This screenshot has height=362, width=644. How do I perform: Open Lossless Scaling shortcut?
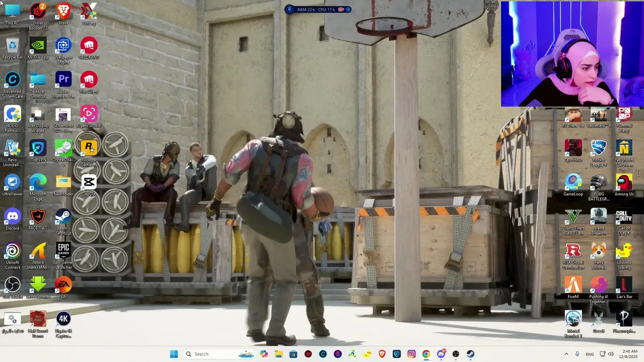(624, 256)
